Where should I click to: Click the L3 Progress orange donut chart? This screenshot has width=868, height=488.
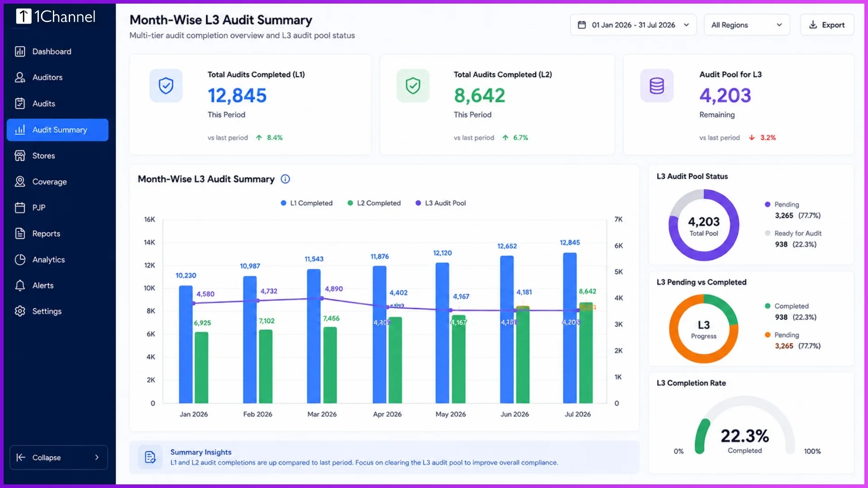(x=703, y=329)
